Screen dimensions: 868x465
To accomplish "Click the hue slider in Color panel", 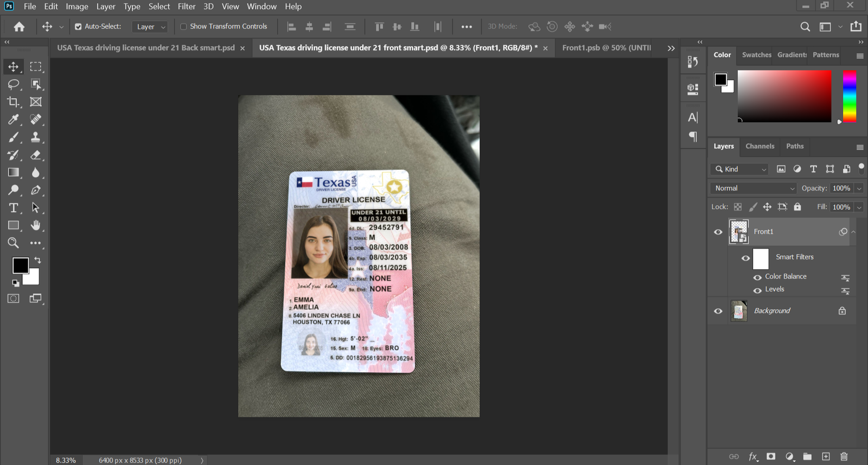I will coord(850,96).
